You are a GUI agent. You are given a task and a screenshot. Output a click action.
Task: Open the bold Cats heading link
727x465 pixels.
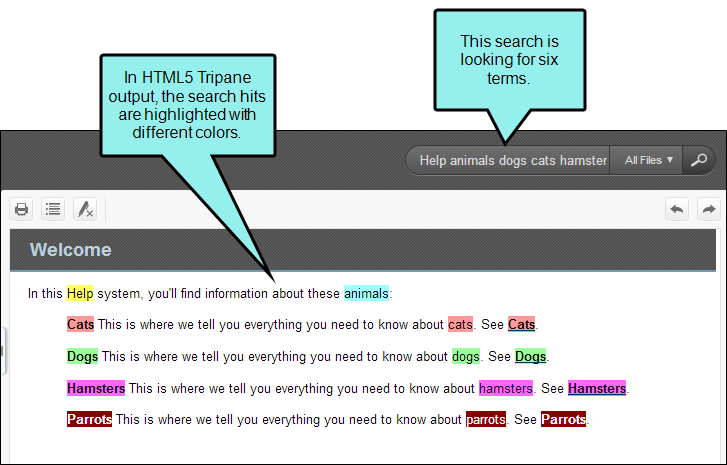[x=80, y=325]
